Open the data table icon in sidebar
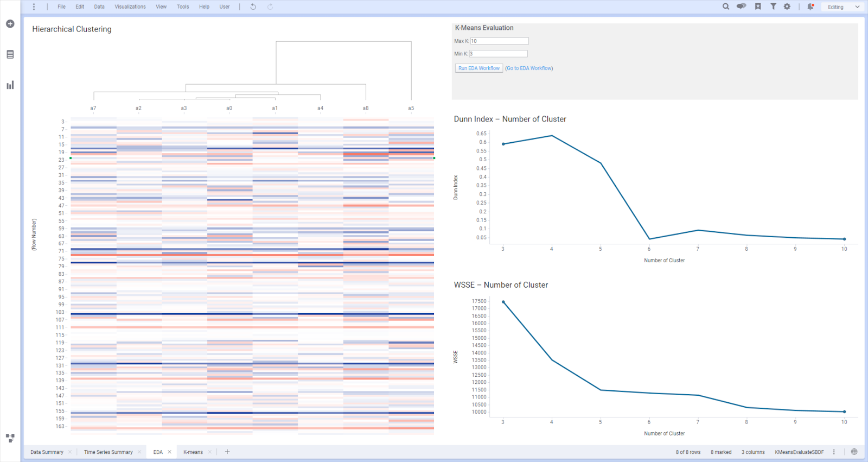 pyautogui.click(x=10, y=54)
